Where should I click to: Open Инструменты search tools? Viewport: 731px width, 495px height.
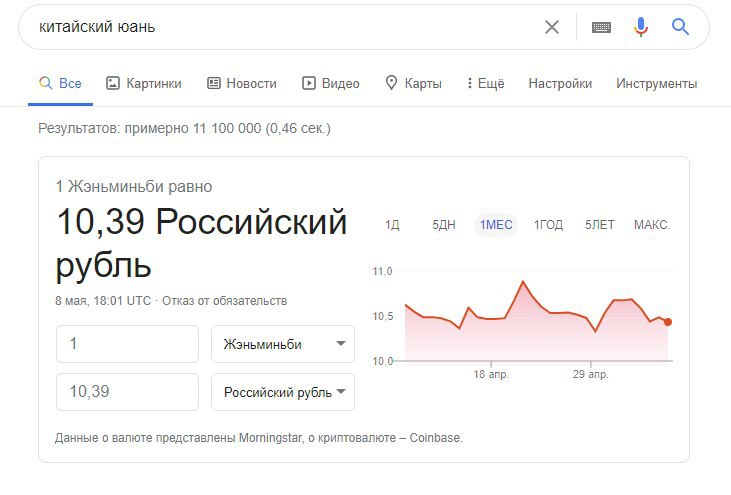(657, 83)
